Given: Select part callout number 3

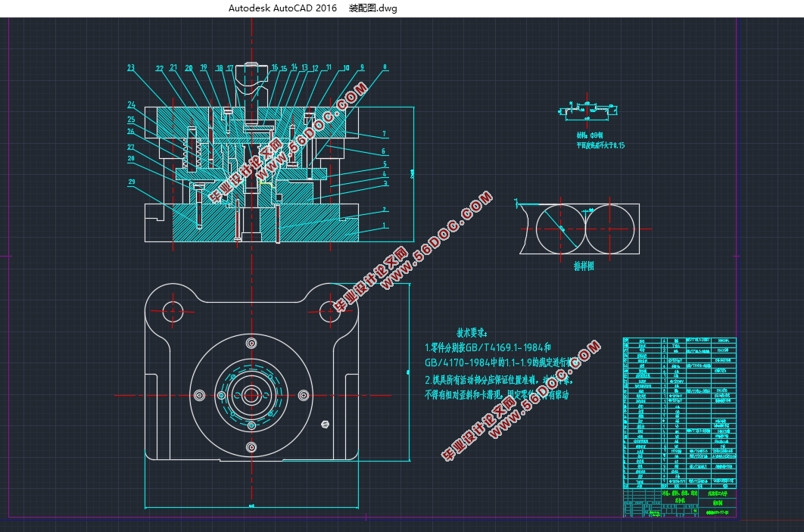Looking at the screenshot, I should pos(385,183).
